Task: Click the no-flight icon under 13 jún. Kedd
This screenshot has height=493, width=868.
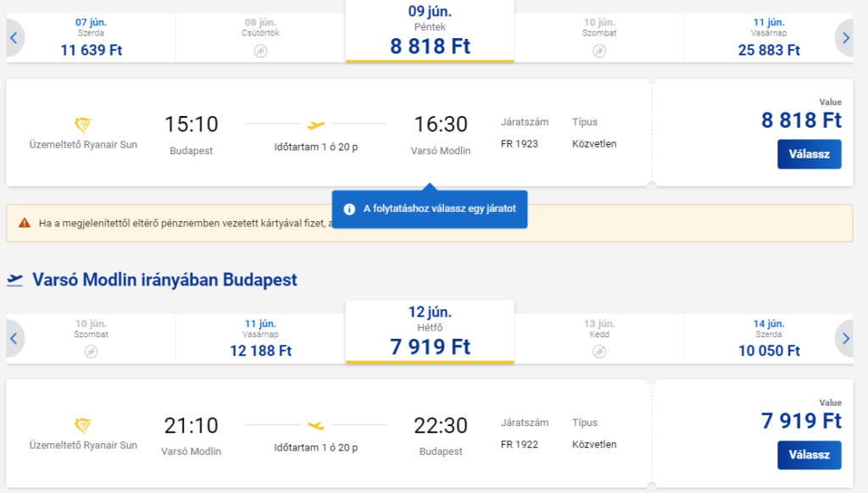Action: click(599, 352)
